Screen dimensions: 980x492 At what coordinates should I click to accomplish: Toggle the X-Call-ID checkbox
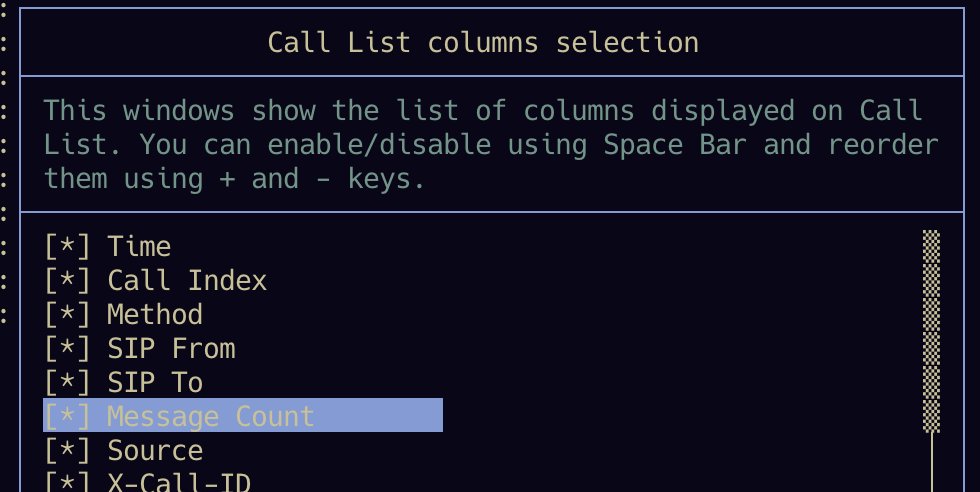67,483
